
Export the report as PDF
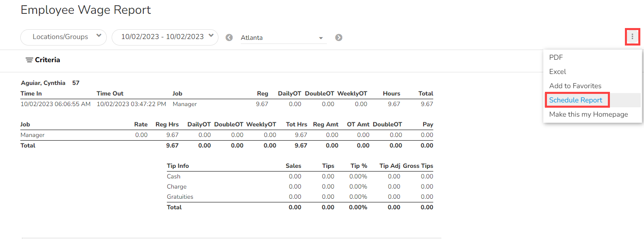(x=556, y=57)
